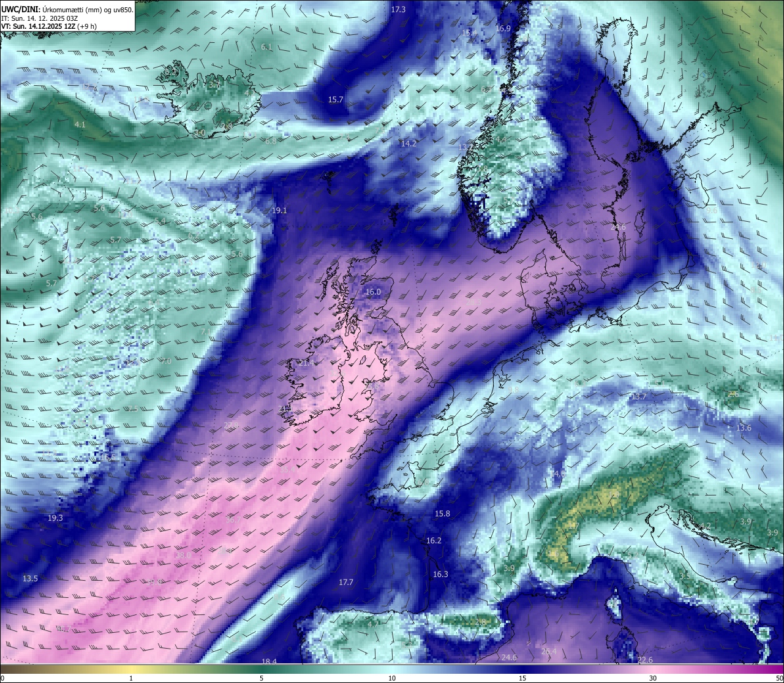Click the 4.1 value west of Iceland
The width and height of the screenshot is (784, 683).
click(x=80, y=124)
